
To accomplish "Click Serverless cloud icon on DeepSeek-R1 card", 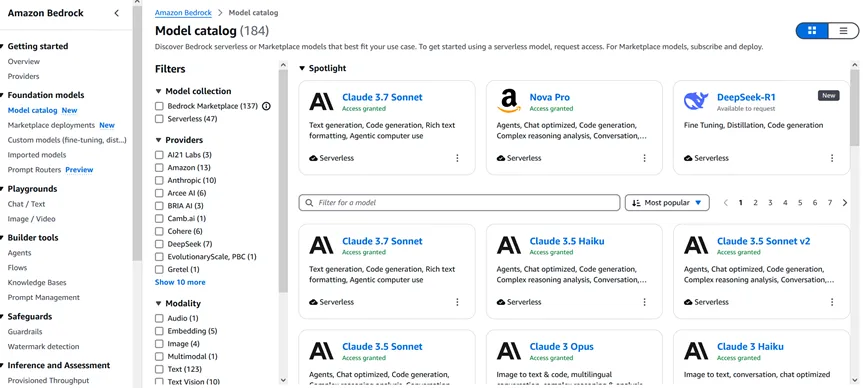I will [688, 159].
